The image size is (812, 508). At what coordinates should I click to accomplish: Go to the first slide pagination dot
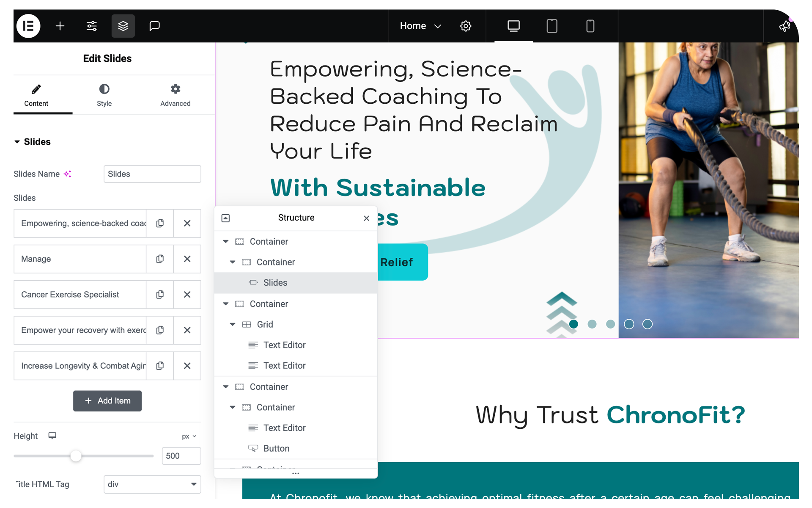click(573, 324)
